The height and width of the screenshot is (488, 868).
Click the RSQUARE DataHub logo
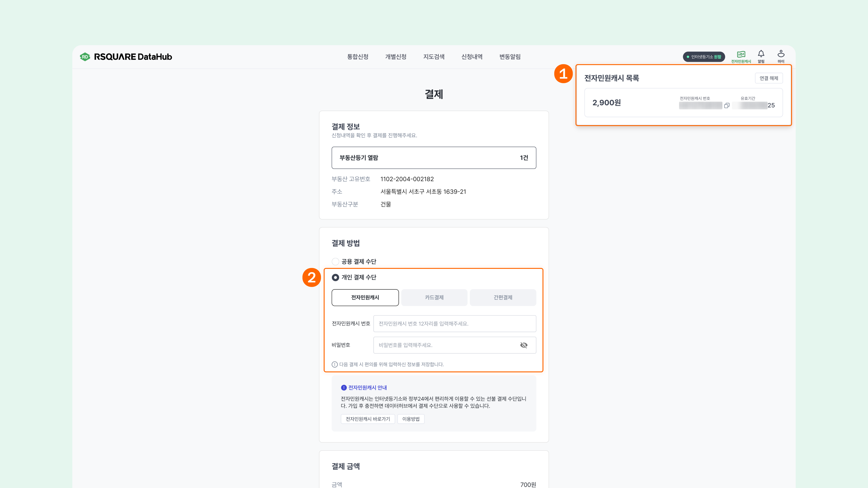[x=126, y=56]
